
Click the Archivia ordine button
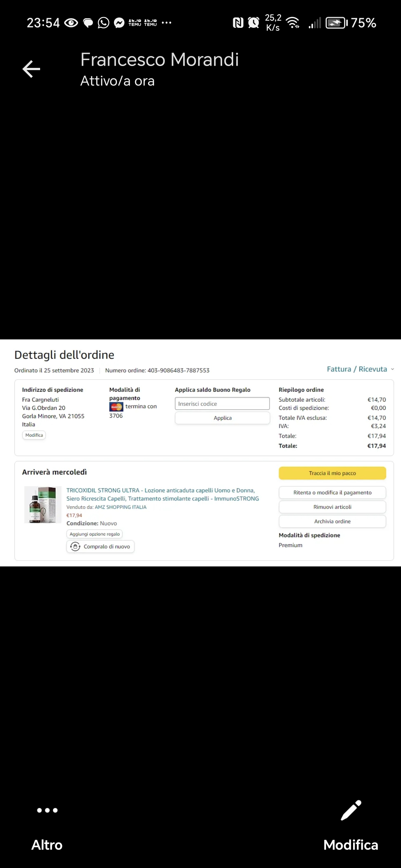[332, 522]
